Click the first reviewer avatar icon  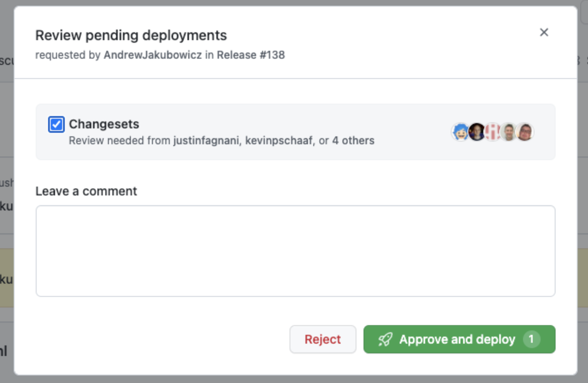click(459, 131)
